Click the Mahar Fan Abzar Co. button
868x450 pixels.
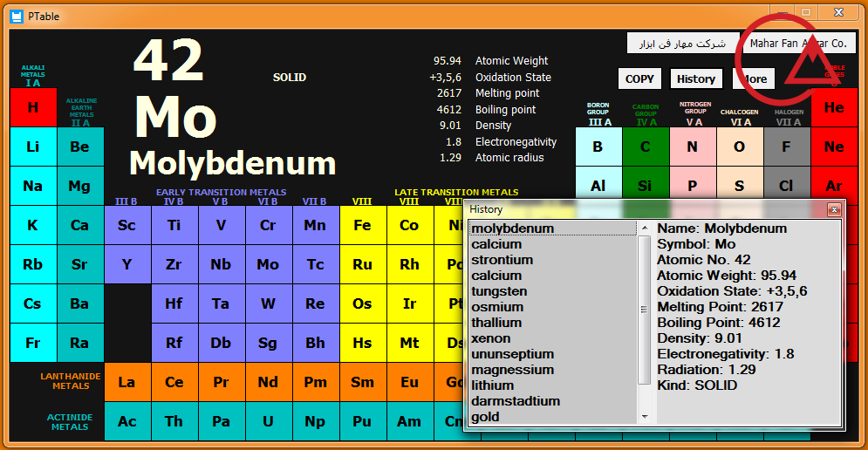(798, 43)
